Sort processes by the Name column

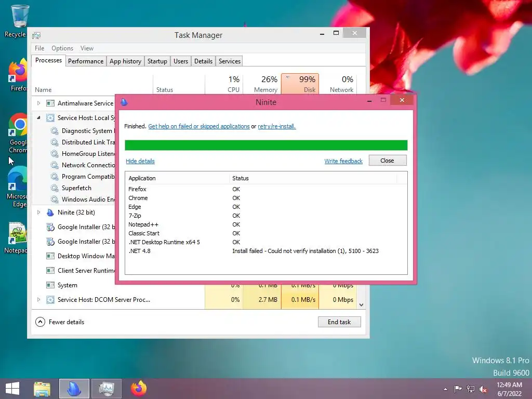(x=92, y=84)
